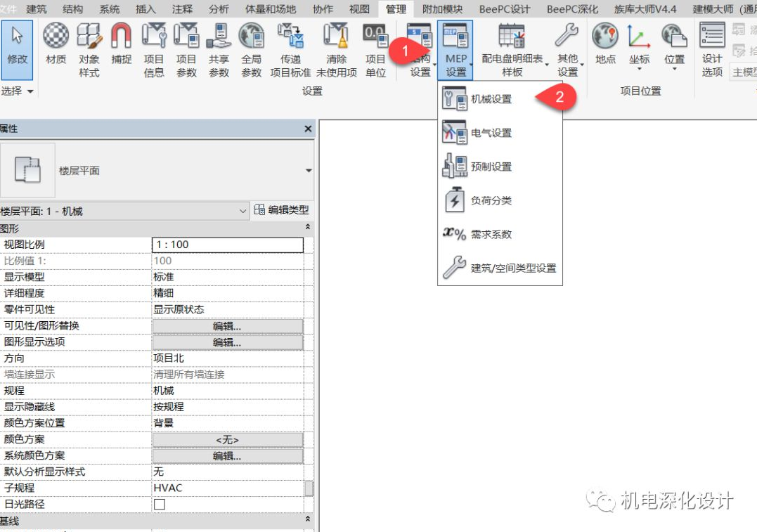757x532 pixels.
Task: Expand the 选择 (Select) panel dropdown
Action: [18, 91]
